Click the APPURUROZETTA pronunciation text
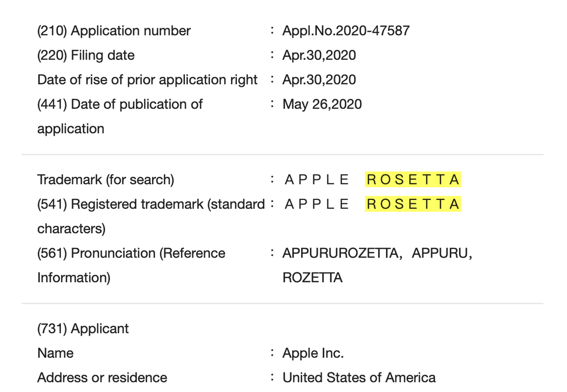Screen dimensions: 567x392 pos(340,253)
